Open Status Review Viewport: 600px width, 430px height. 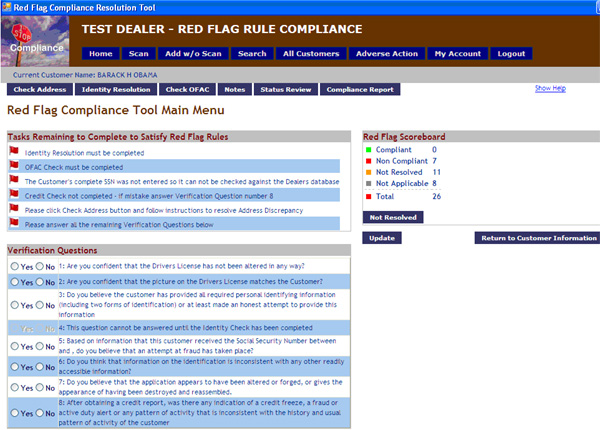pyautogui.click(x=286, y=90)
